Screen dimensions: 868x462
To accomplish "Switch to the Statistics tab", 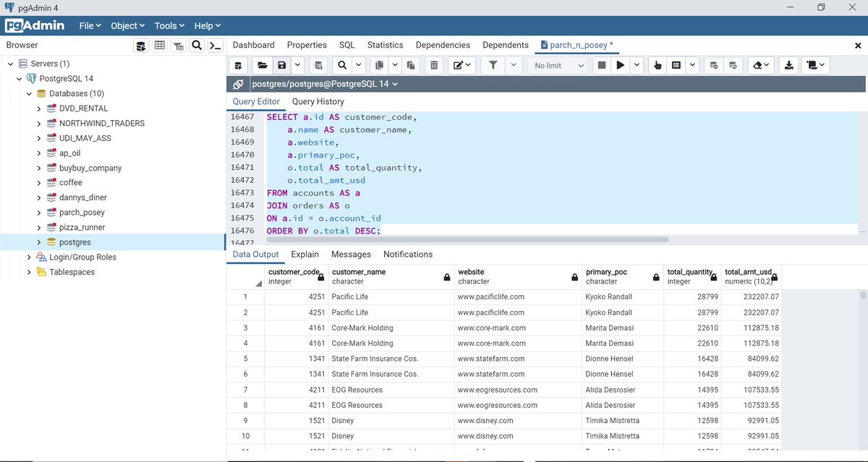I will tap(386, 45).
